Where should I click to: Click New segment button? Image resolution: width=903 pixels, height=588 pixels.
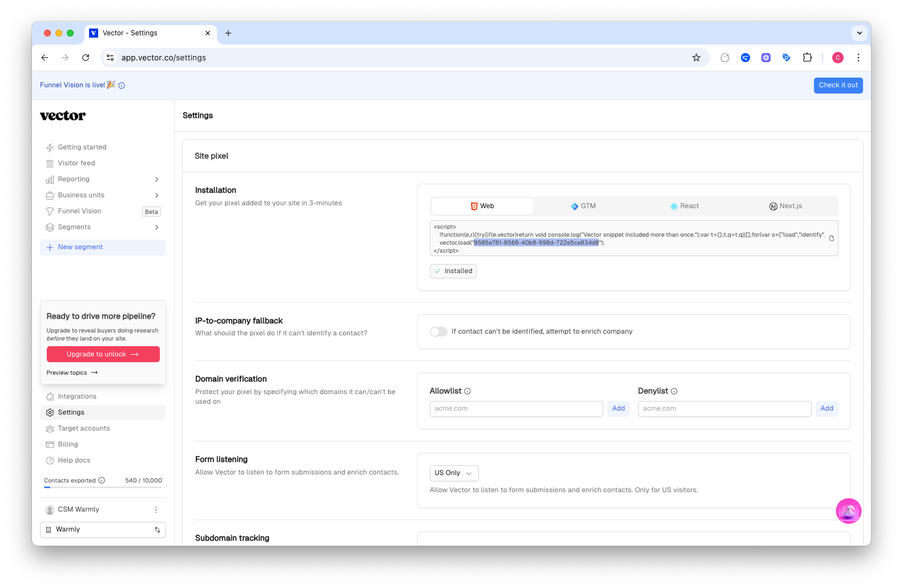pos(103,248)
